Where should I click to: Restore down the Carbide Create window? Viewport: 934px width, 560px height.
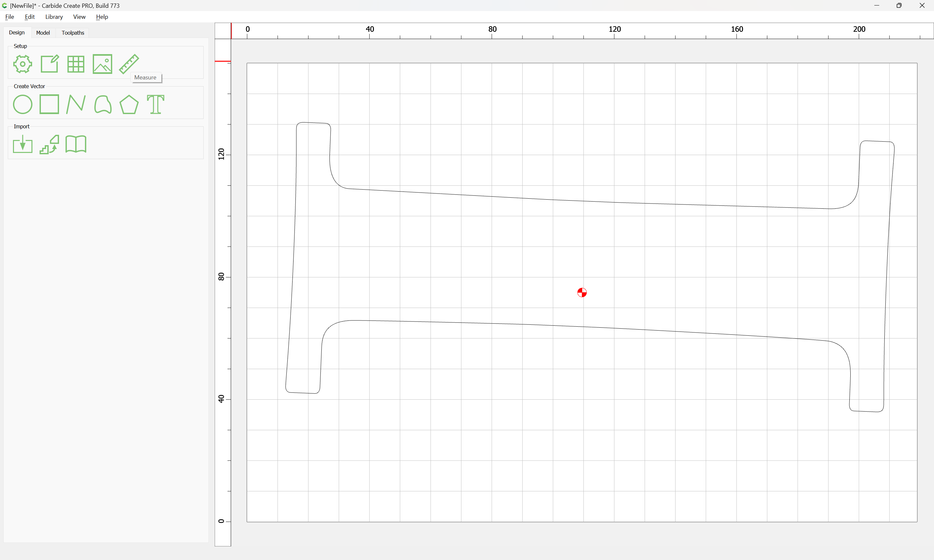(899, 5)
